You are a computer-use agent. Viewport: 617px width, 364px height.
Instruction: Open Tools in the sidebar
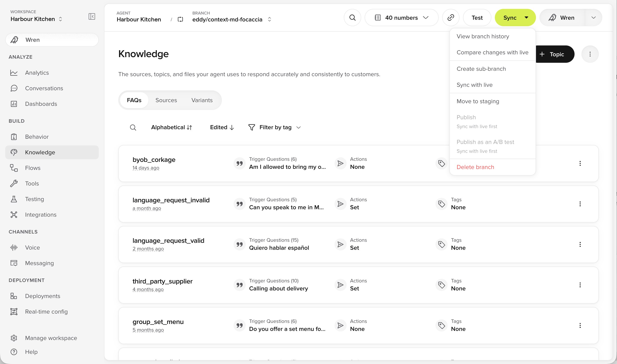(x=52, y=184)
